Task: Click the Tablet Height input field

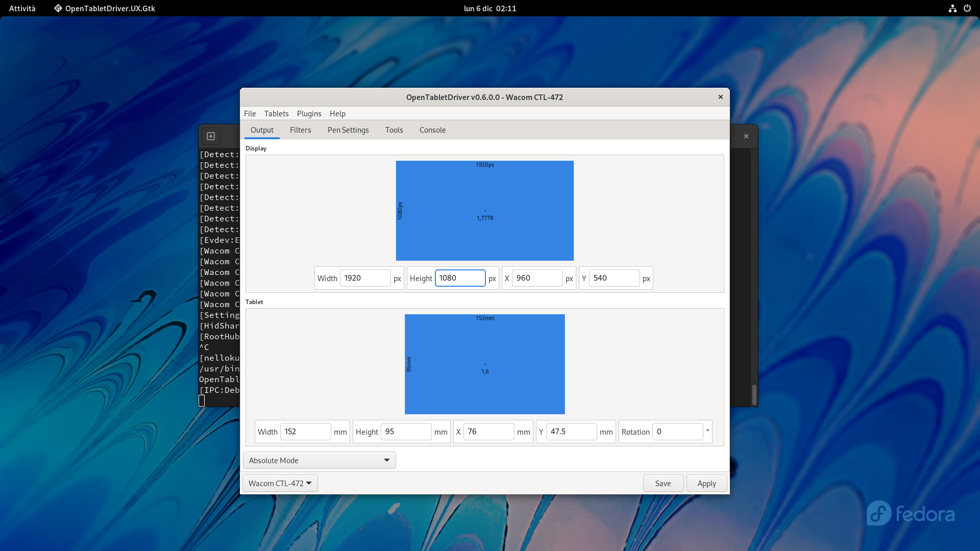Action: pyautogui.click(x=406, y=432)
